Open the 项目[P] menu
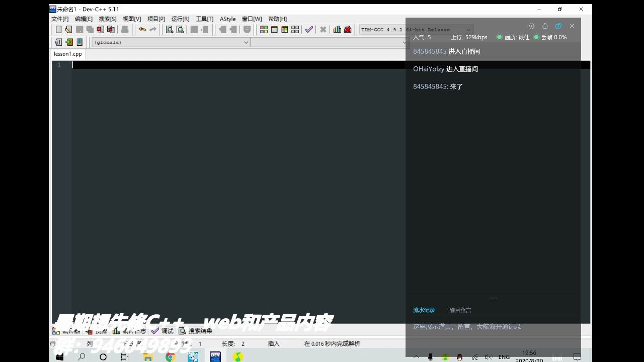Screen dimensions: 644x362 click(x=156, y=19)
